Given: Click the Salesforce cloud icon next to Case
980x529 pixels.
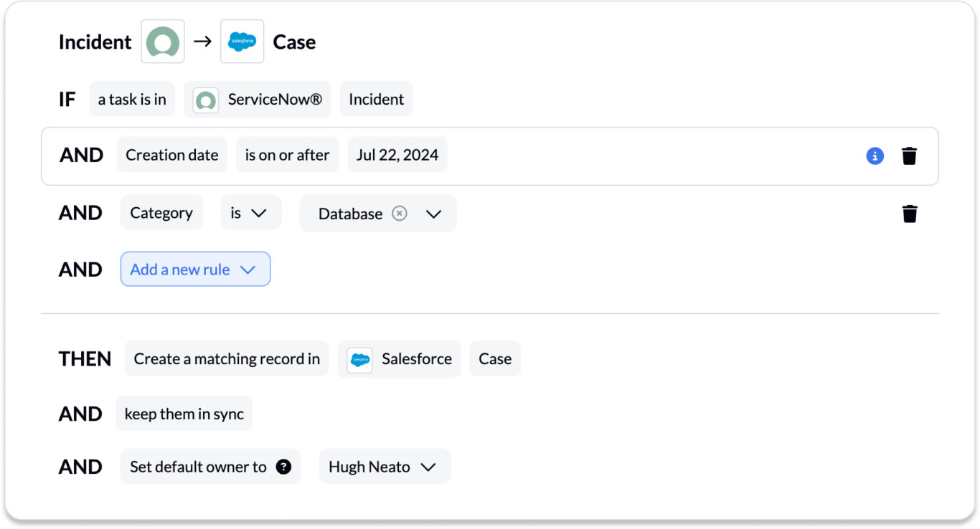Looking at the screenshot, I should pos(242,41).
